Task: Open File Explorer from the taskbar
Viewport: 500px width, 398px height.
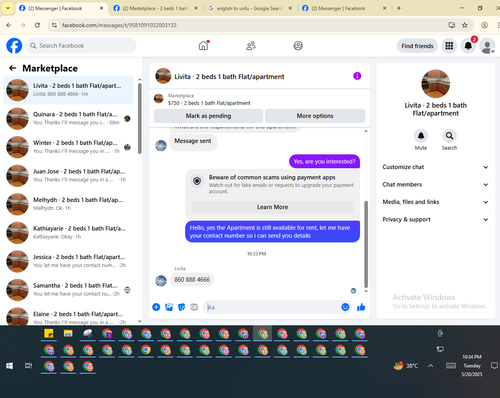Action: 68,333
